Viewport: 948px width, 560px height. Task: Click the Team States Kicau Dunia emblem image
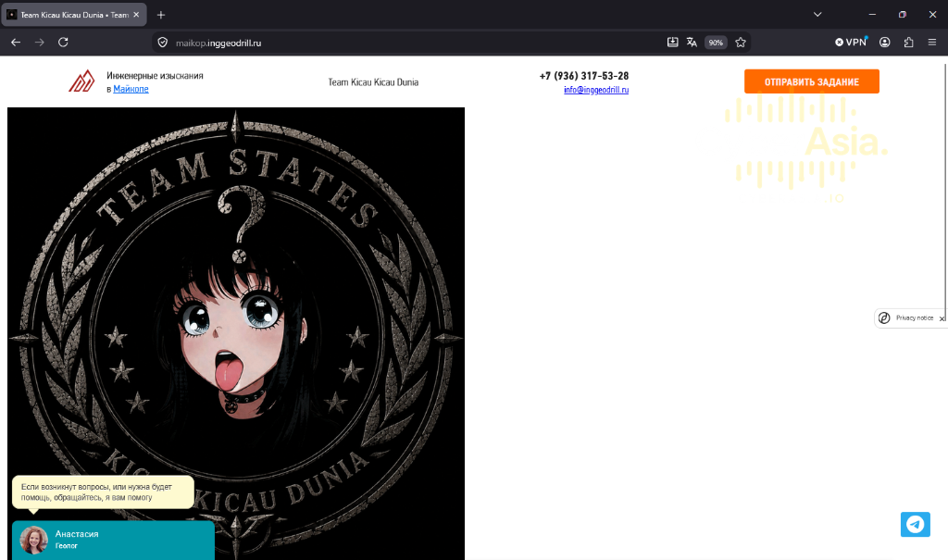click(236, 333)
